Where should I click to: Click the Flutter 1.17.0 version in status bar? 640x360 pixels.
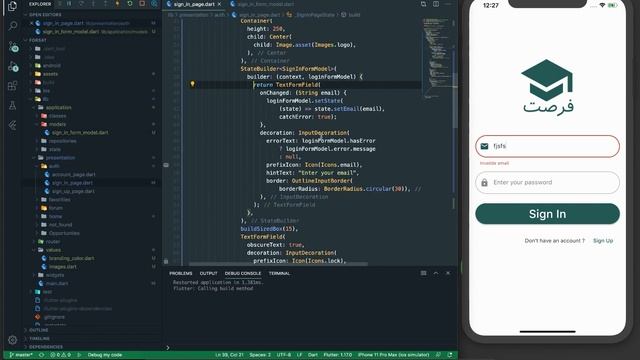[338, 355]
